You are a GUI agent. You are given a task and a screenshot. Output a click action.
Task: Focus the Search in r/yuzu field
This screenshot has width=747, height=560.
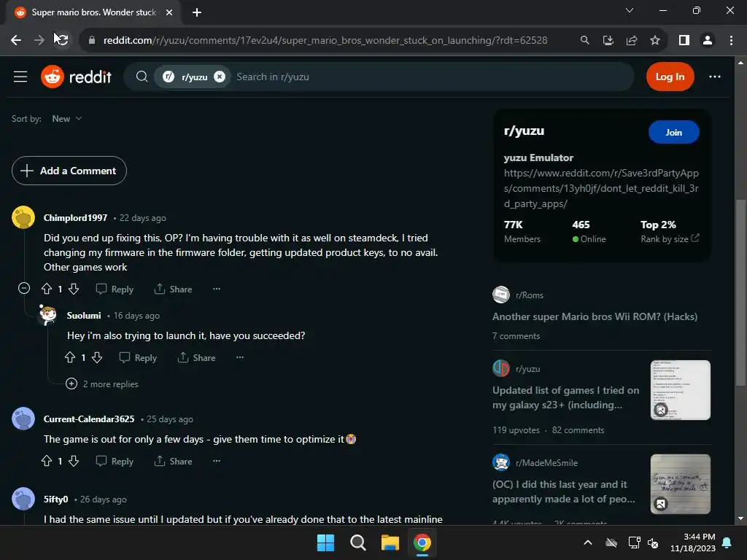coord(429,77)
